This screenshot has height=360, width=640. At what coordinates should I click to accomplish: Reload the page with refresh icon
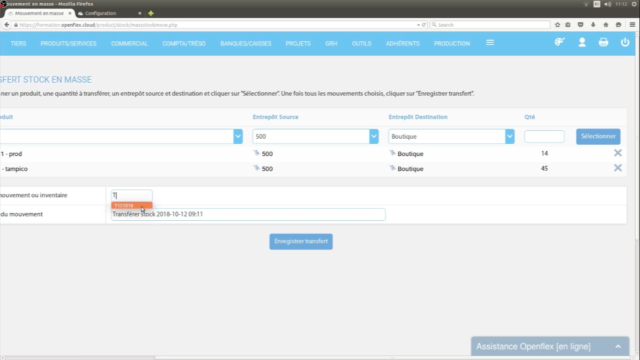click(x=424, y=25)
